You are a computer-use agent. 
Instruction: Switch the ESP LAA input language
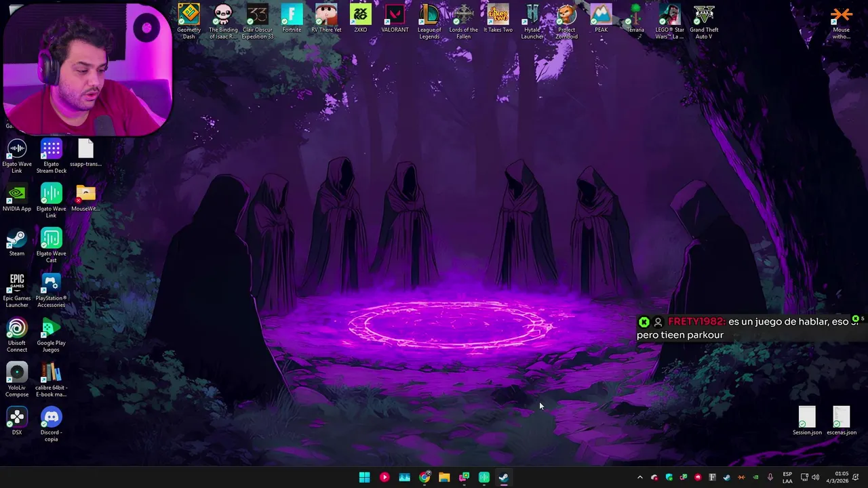pyautogui.click(x=787, y=477)
